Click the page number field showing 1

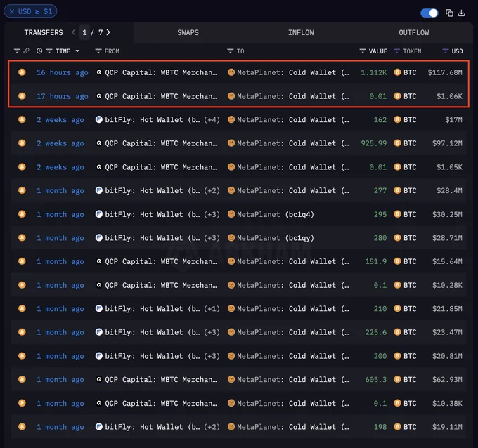(x=84, y=32)
